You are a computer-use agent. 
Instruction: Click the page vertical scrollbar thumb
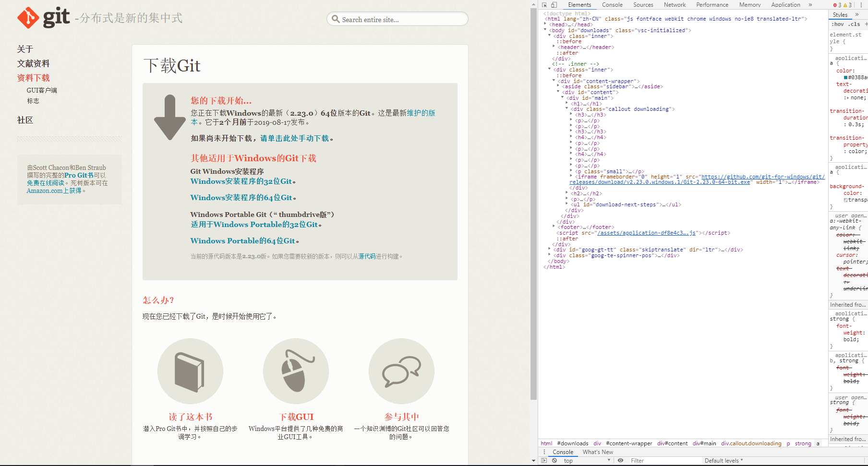pyautogui.click(x=533, y=203)
